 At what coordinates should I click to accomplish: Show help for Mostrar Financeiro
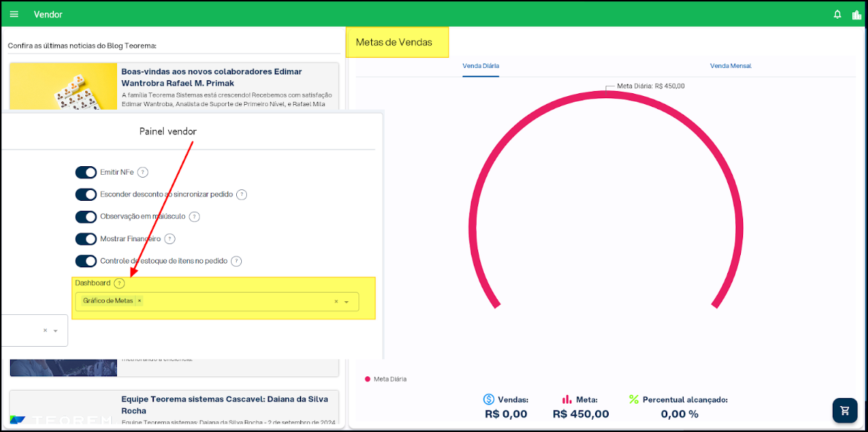click(x=170, y=238)
